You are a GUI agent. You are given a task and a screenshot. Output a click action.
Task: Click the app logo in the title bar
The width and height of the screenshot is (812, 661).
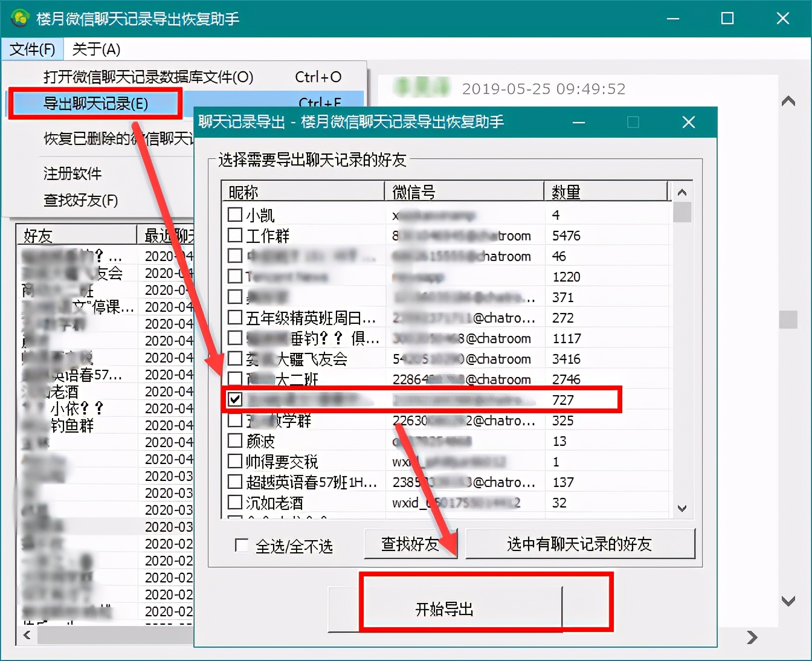pos(20,18)
